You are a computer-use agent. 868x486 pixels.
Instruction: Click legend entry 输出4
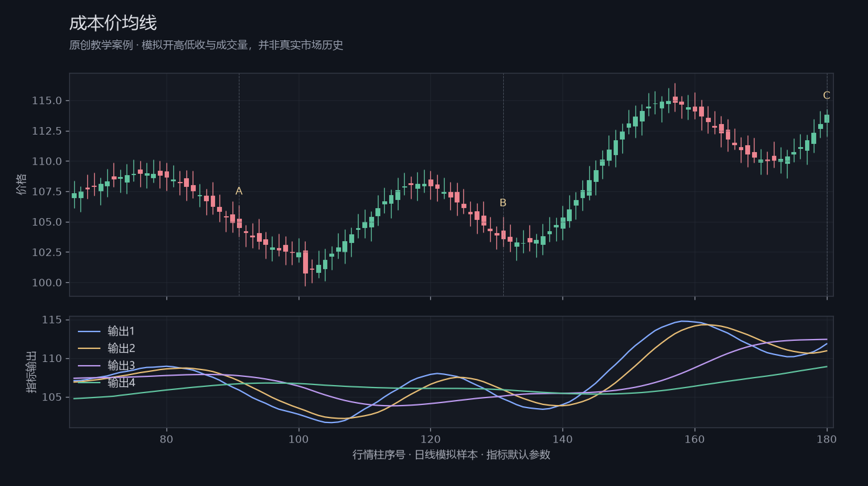(121, 383)
